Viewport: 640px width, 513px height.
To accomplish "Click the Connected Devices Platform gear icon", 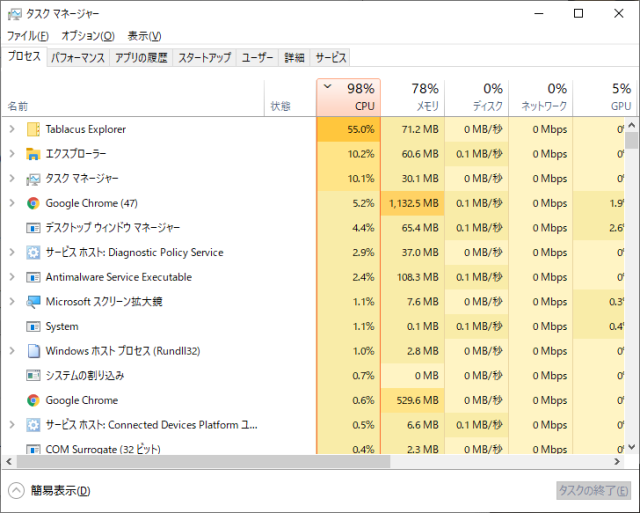I will (33, 425).
